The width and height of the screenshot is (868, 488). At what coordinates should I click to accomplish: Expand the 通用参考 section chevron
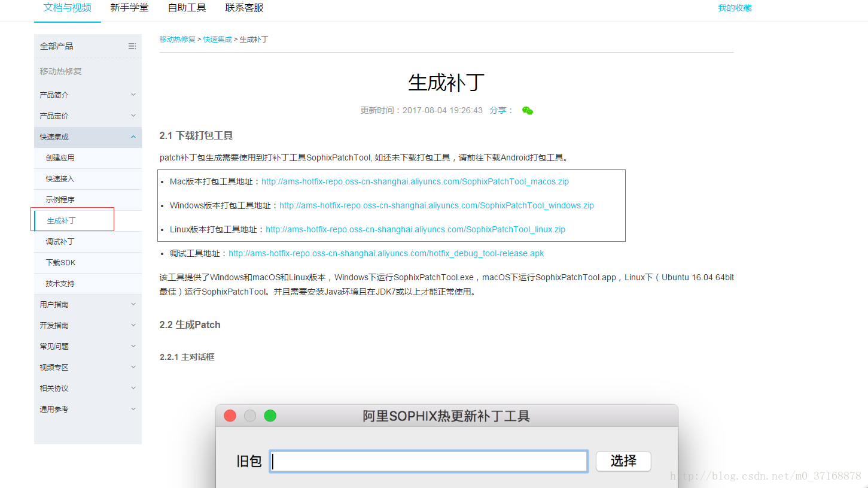pos(133,409)
